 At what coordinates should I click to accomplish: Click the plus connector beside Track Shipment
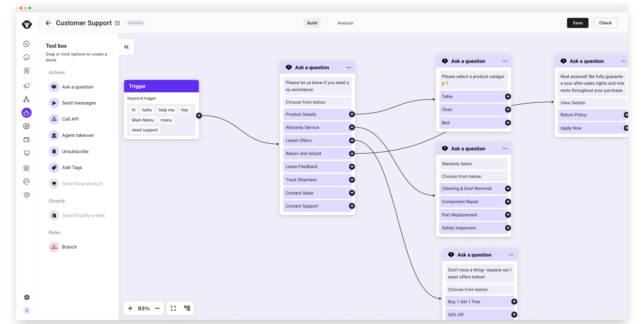point(352,180)
